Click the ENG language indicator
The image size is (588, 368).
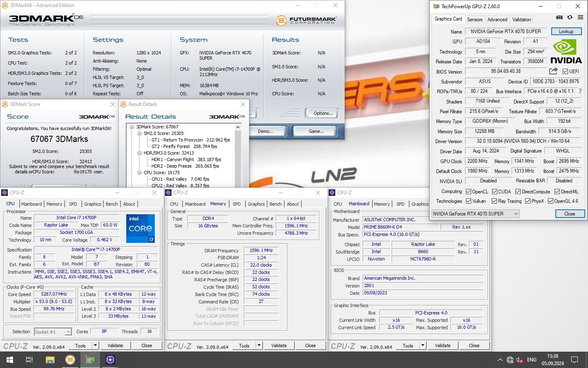532,360
